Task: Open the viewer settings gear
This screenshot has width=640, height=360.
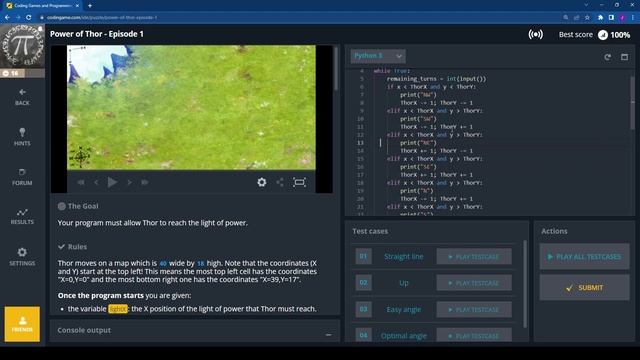Action: pos(262,182)
